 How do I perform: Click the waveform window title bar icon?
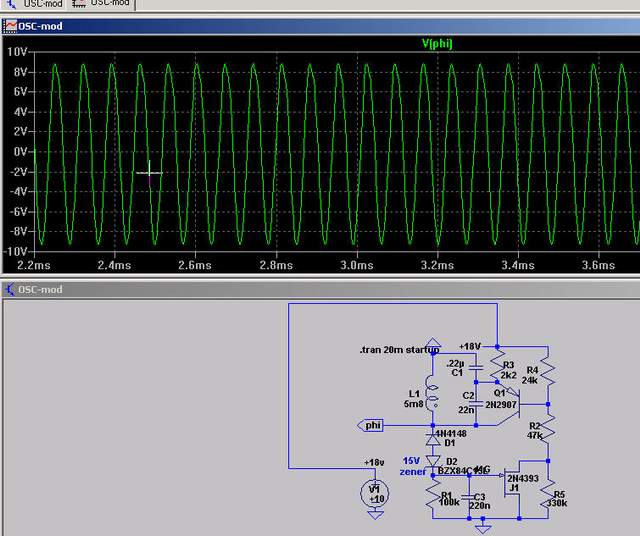point(9,26)
